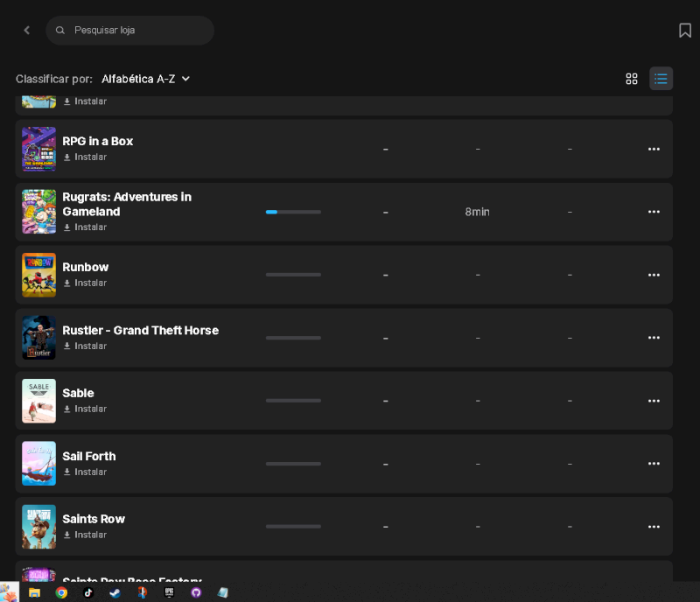Click the Pesquisar loja search field

[x=129, y=30]
